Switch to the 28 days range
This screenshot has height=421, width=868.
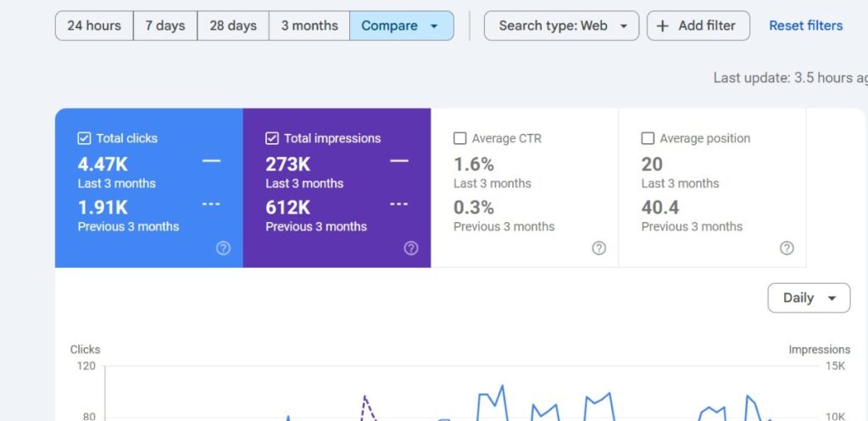233,25
